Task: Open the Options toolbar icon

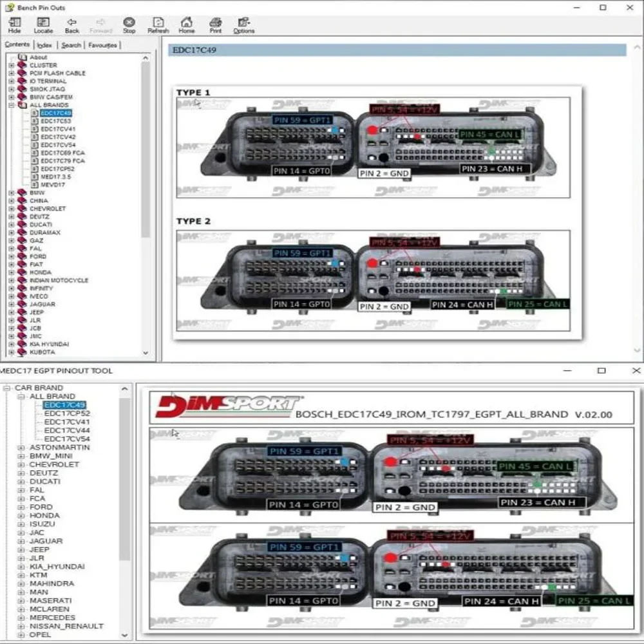Action: (x=244, y=26)
